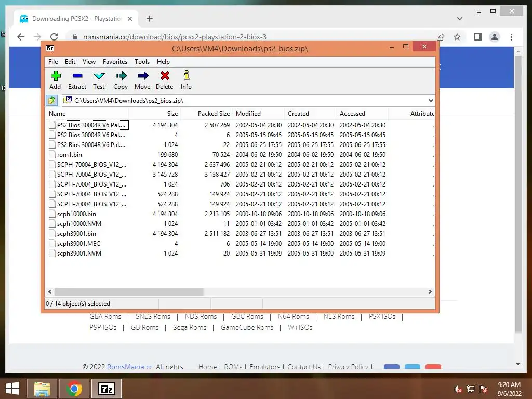
Task: Select file icon of scph10000.bin
Action: tap(52, 214)
